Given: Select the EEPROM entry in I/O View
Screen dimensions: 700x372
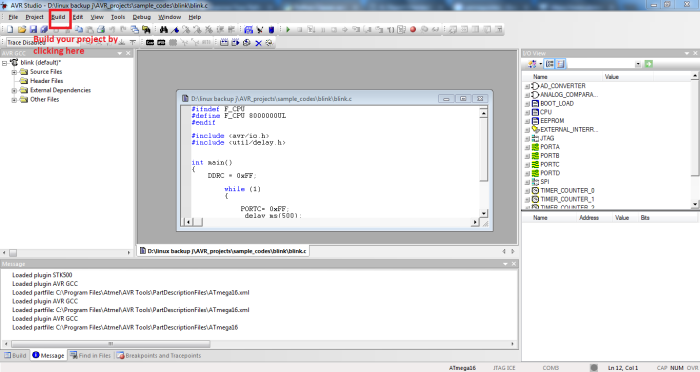Looking at the screenshot, I should click(x=552, y=121).
